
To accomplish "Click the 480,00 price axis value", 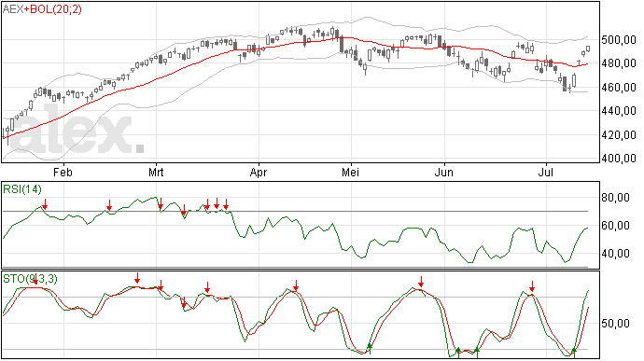I will pos(619,63).
